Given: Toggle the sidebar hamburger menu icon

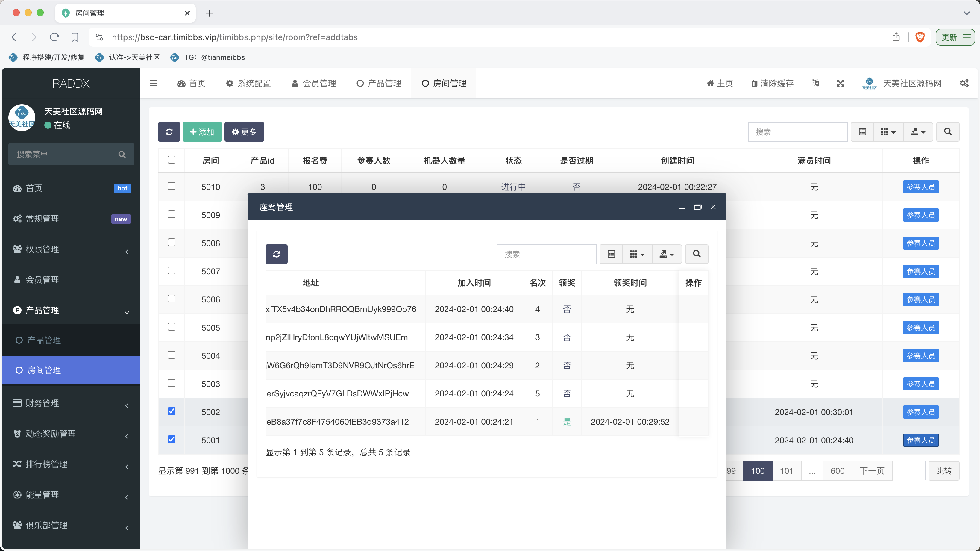Looking at the screenshot, I should pyautogui.click(x=154, y=83).
